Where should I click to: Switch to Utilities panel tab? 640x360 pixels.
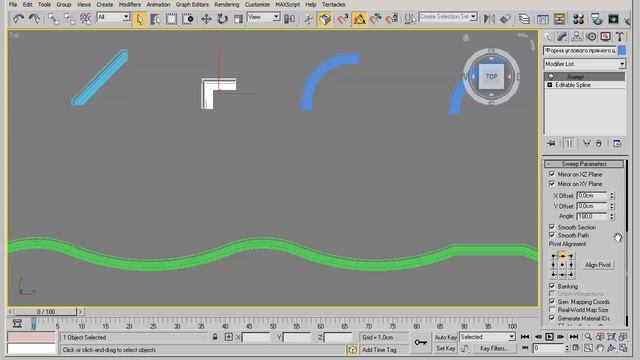coord(620,37)
